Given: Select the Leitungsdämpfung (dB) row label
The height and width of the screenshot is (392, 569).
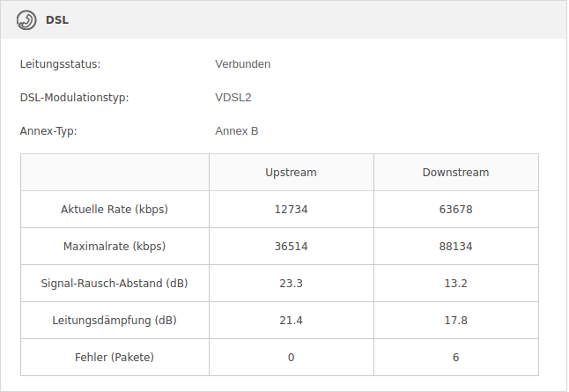Looking at the screenshot, I should pos(115,321).
